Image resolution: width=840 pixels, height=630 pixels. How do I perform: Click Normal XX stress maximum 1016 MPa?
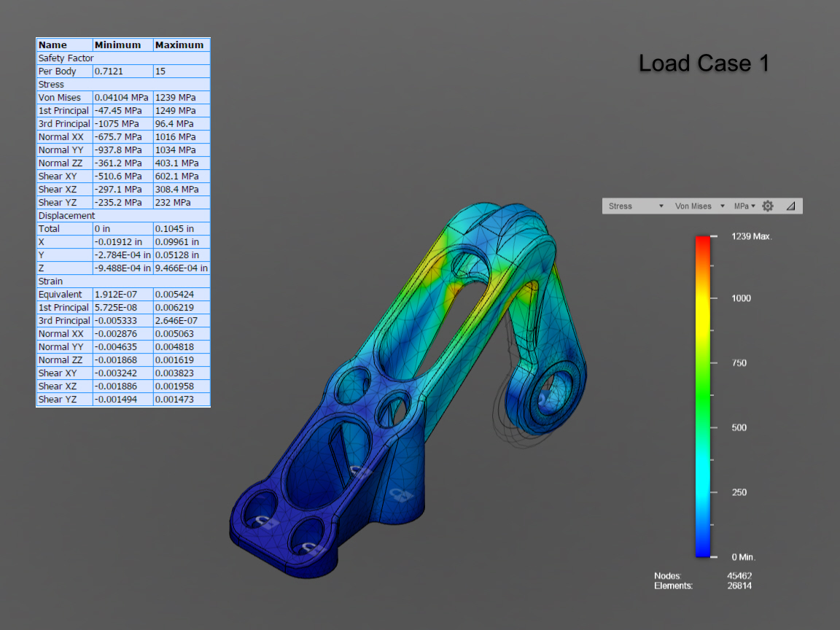pos(182,136)
